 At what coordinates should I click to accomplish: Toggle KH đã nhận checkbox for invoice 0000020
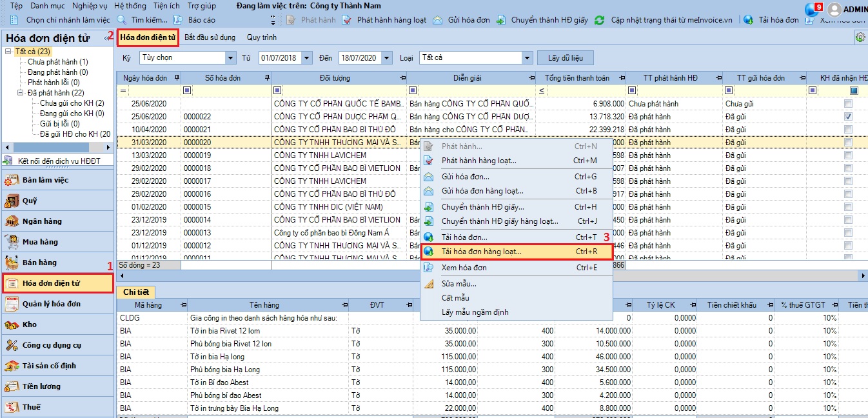coord(848,143)
